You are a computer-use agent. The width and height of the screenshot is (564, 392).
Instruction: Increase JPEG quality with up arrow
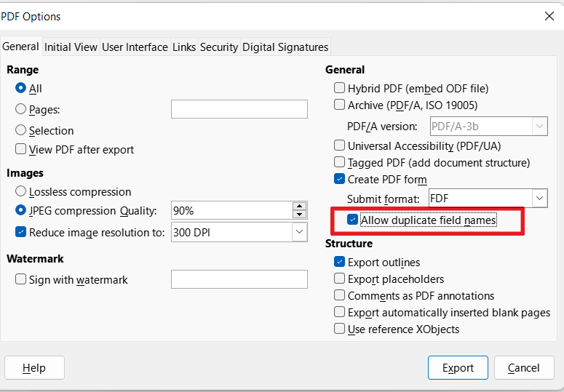click(299, 206)
